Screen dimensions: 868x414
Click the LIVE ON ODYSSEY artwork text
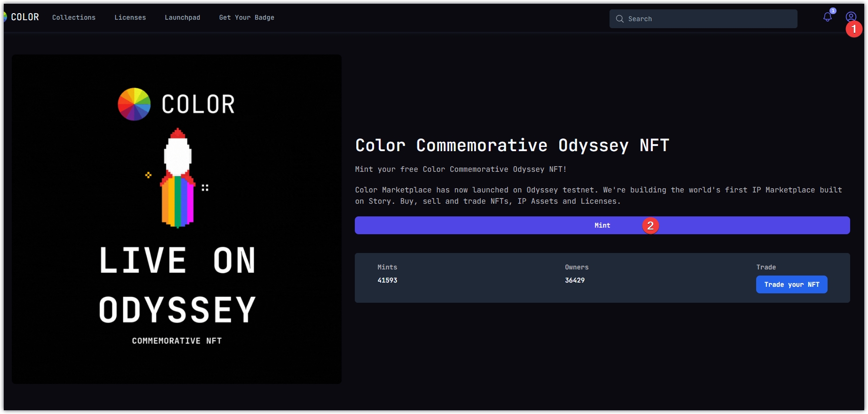coord(177,284)
